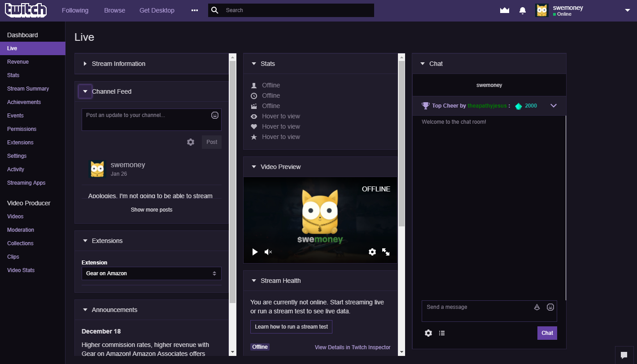Open the emoji picker in Channel Feed
This screenshot has width=637, height=364.
(x=215, y=115)
